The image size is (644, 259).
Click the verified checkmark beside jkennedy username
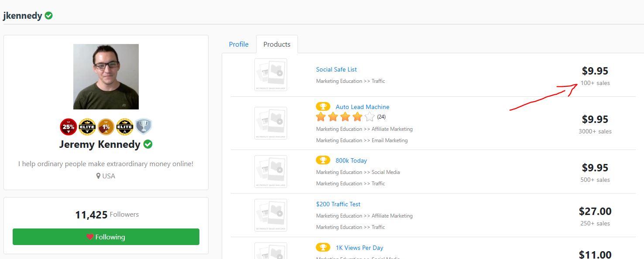pyautogui.click(x=49, y=16)
